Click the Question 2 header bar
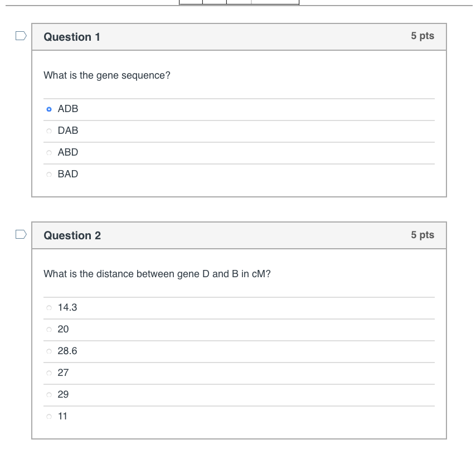This screenshot has height=454, width=476. click(239, 235)
